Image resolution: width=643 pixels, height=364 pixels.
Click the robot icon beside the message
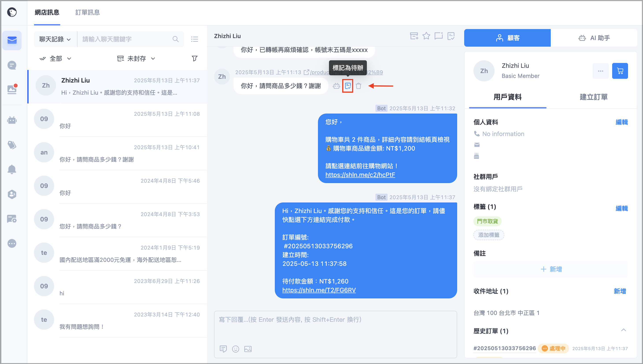point(336,86)
